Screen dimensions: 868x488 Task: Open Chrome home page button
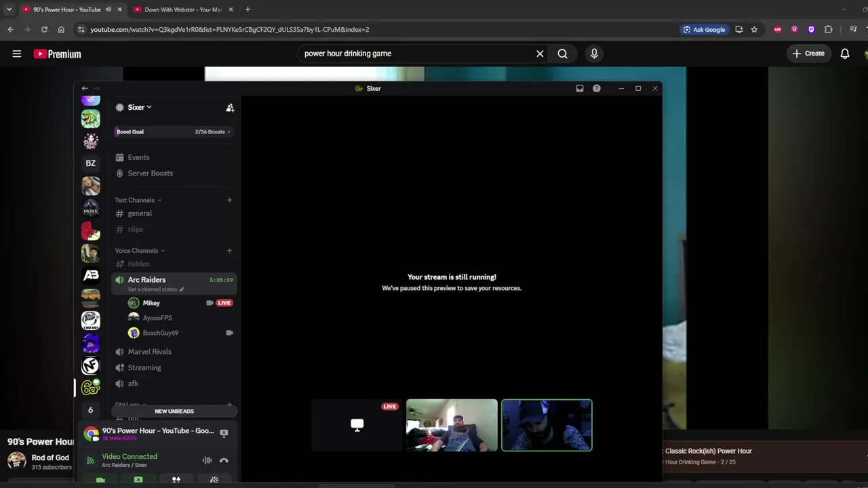tap(61, 29)
